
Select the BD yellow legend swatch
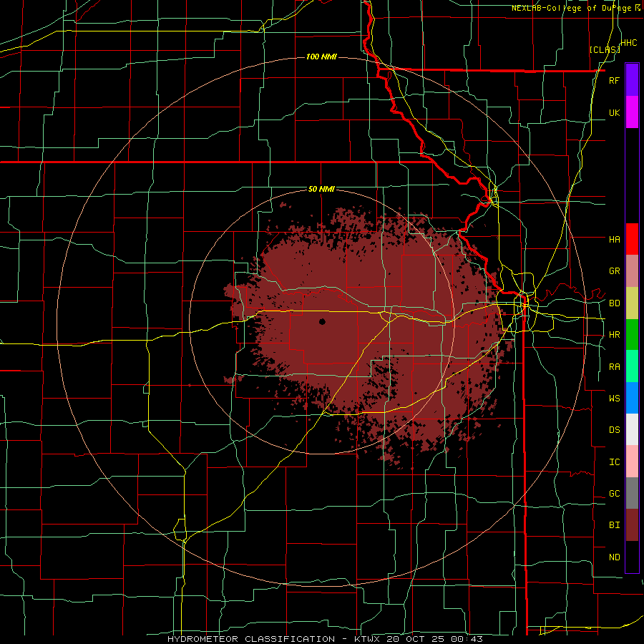[x=632, y=303]
